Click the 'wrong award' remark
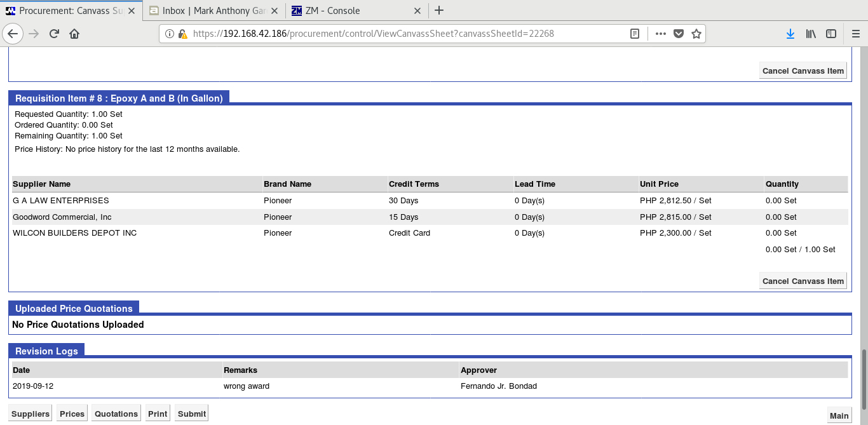Screen dimensions: 868x425 (247, 386)
